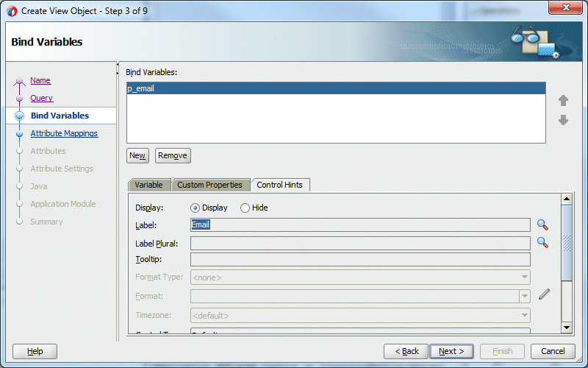Open the Timezone dropdown
This screenshot has width=588, height=368.
coord(525,316)
